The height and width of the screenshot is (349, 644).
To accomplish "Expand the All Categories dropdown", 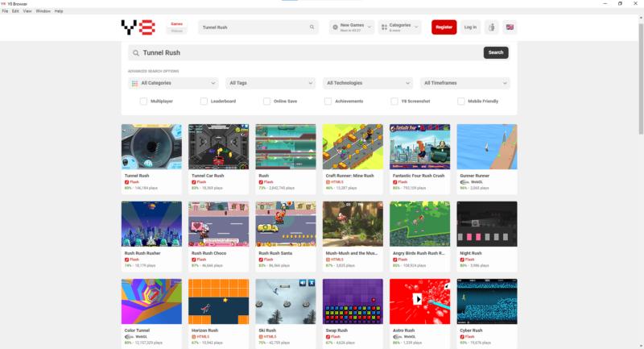I will pos(173,83).
